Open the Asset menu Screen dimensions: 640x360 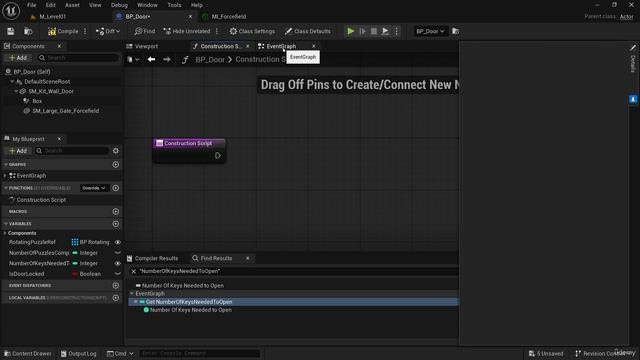[72, 5]
